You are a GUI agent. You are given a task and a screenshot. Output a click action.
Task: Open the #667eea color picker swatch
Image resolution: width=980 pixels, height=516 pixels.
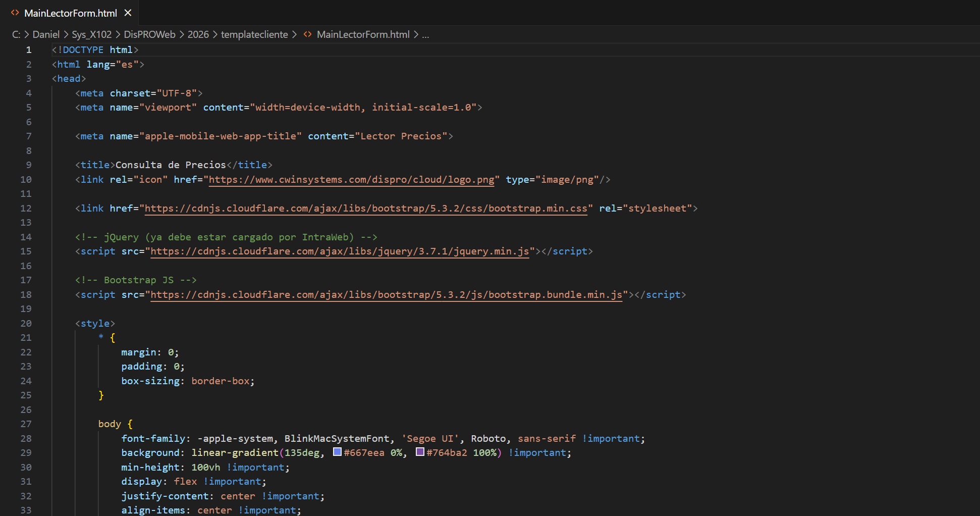pyautogui.click(x=337, y=452)
